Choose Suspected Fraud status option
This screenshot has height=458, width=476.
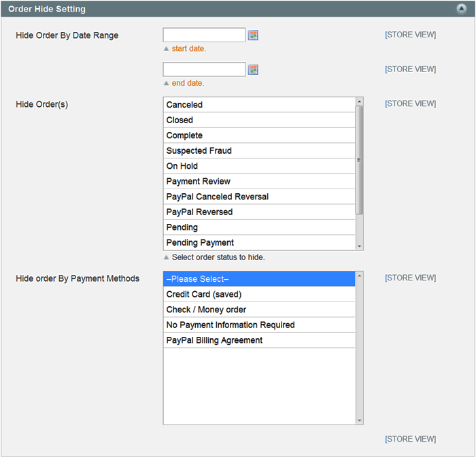259,150
